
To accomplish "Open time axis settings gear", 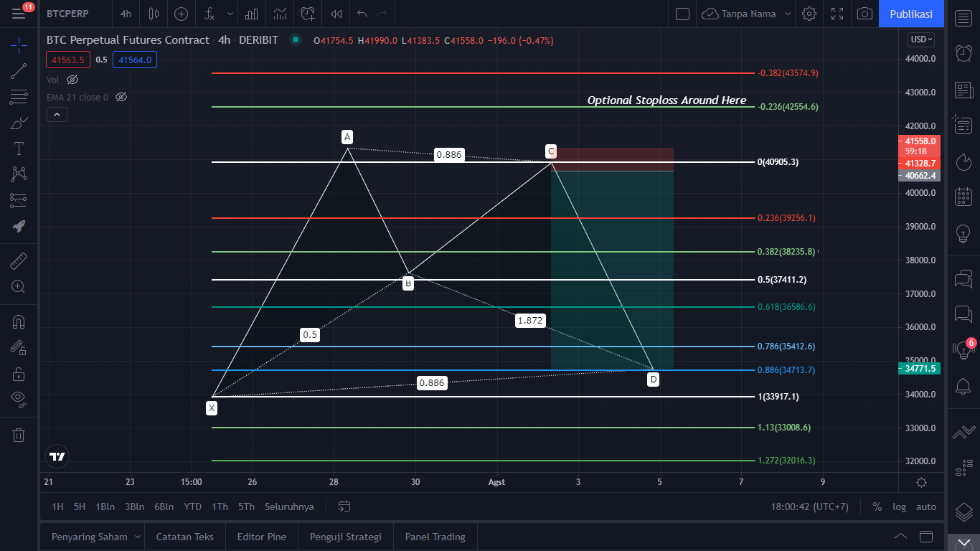I will 921,482.
